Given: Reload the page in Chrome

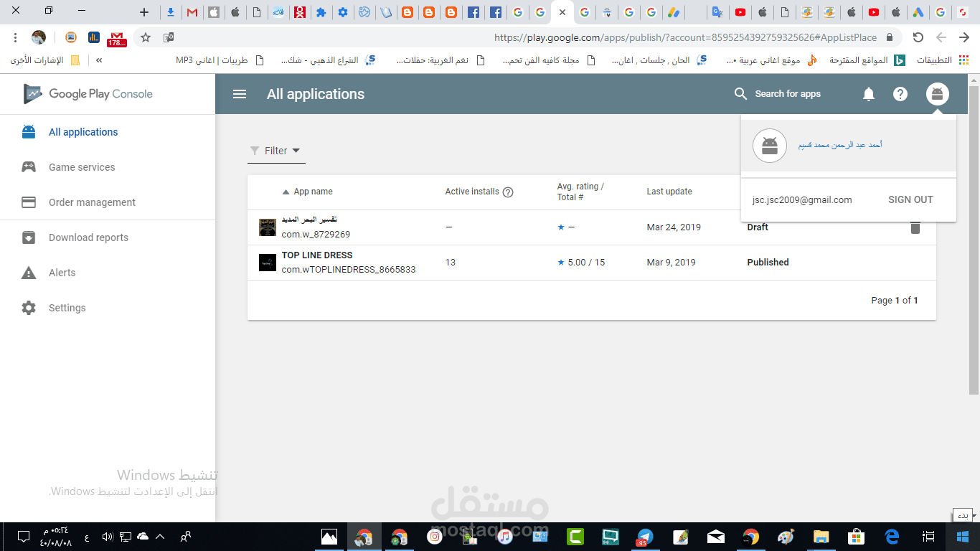Looking at the screenshot, I should click(918, 37).
